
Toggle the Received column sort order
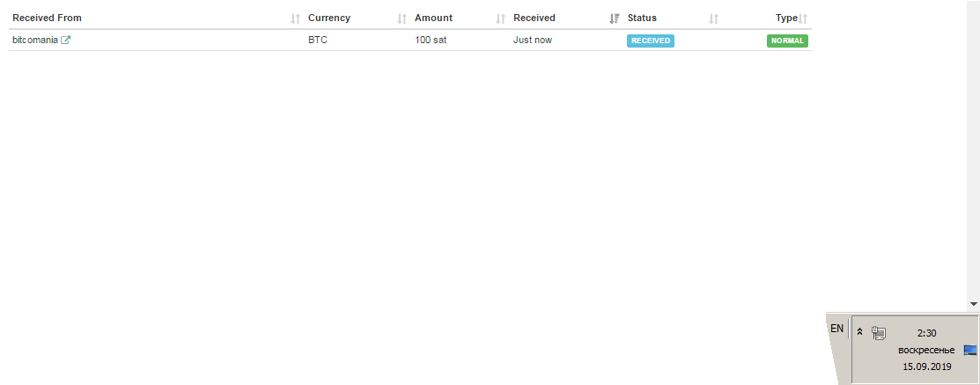(615, 19)
